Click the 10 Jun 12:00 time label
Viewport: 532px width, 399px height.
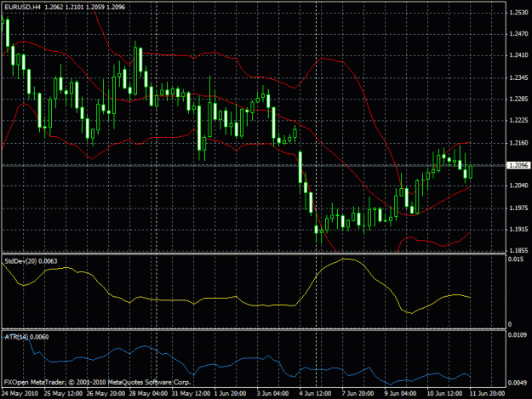[x=444, y=394]
